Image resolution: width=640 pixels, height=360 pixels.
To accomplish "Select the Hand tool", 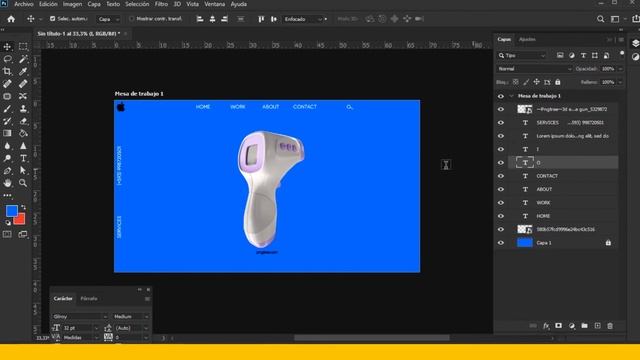I will 7,183.
